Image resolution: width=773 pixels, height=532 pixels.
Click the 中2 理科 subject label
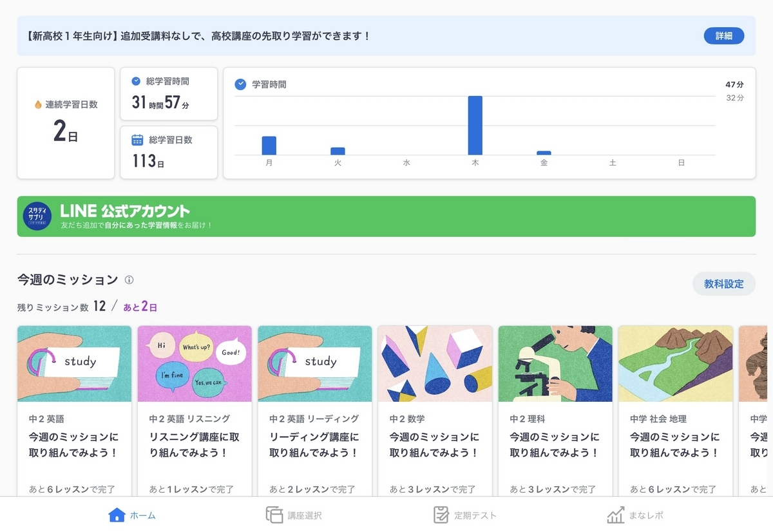point(528,419)
